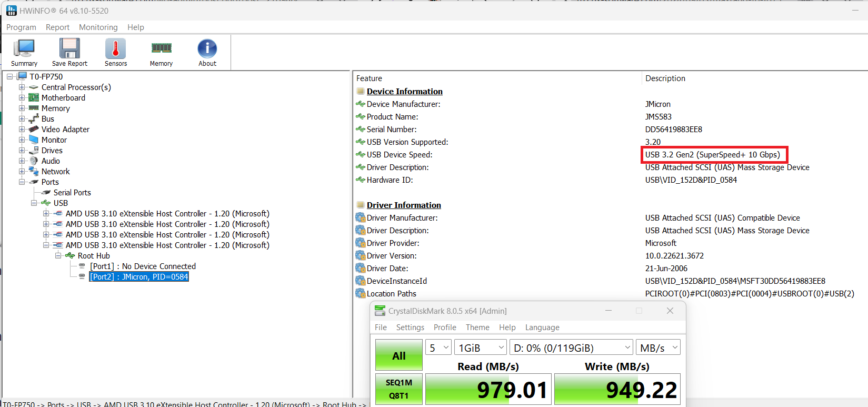Viewport: 868px width, 407px height.
Task: Open CrystalDiskMark Language menu
Action: tap(542, 327)
